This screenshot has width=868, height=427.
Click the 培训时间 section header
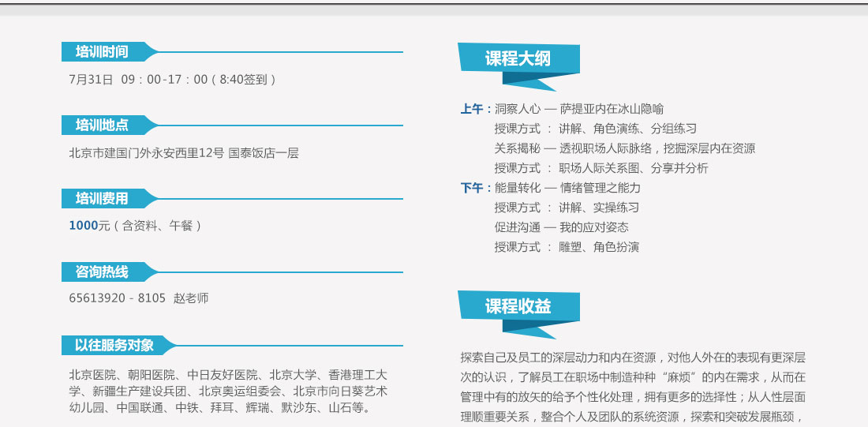pyautogui.click(x=102, y=52)
